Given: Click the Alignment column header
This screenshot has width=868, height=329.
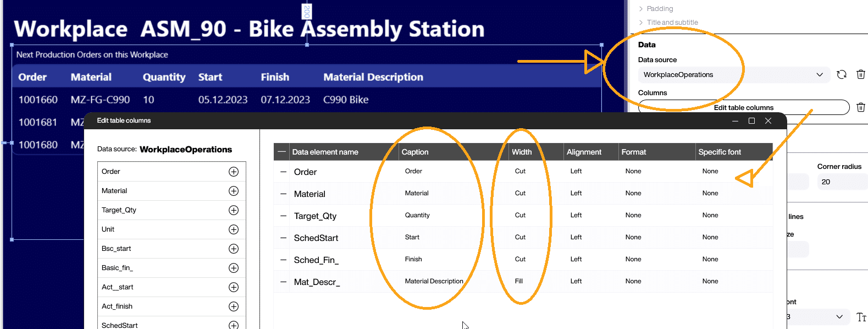Looking at the screenshot, I should (584, 152).
